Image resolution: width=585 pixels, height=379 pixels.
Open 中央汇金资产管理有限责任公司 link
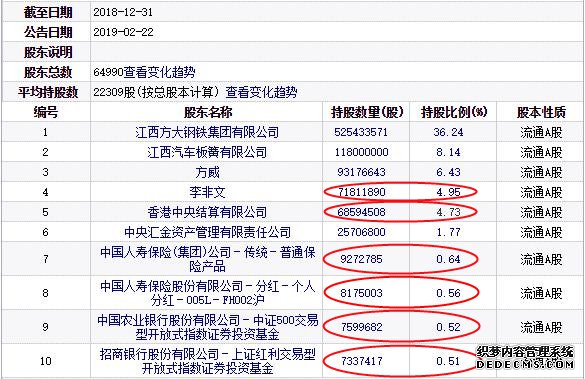tap(207, 232)
